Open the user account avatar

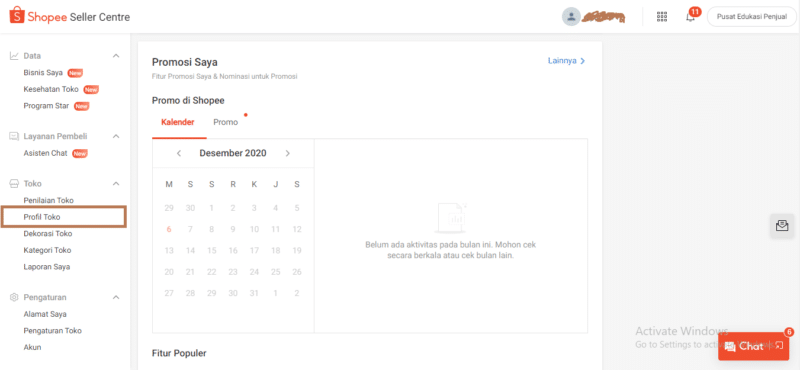(571, 16)
